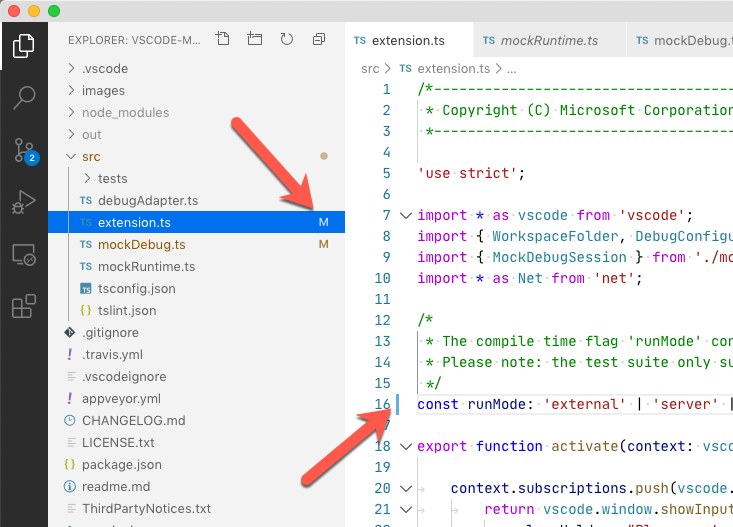Switch to the mockDebug.ts editor tab
The width and height of the screenshot is (733, 527).
click(x=680, y=41)
